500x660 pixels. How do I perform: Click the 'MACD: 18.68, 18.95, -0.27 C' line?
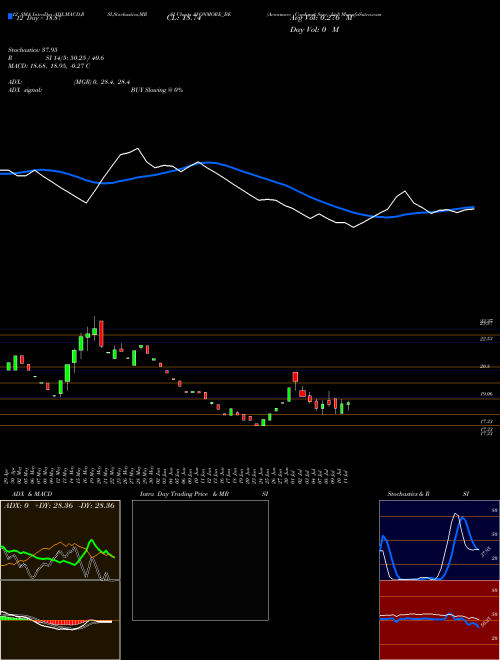click(49, 66)
